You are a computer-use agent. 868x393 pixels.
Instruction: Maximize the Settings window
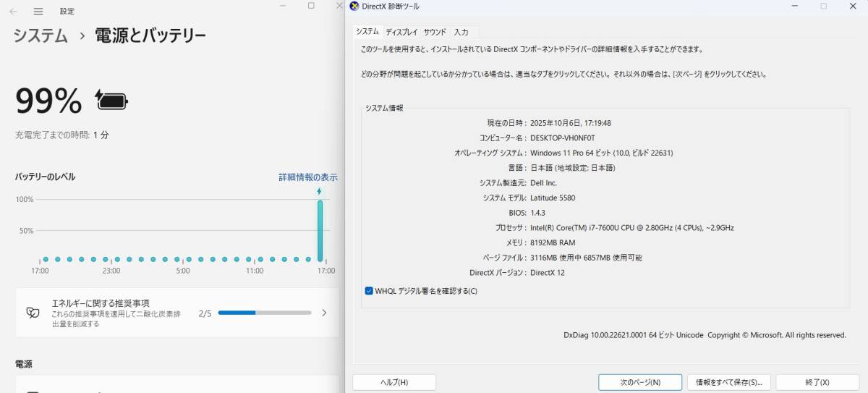pos(311,6)
